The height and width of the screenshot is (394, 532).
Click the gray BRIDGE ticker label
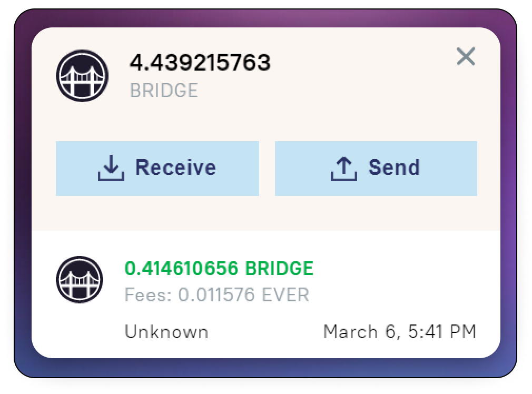[164, 91]
